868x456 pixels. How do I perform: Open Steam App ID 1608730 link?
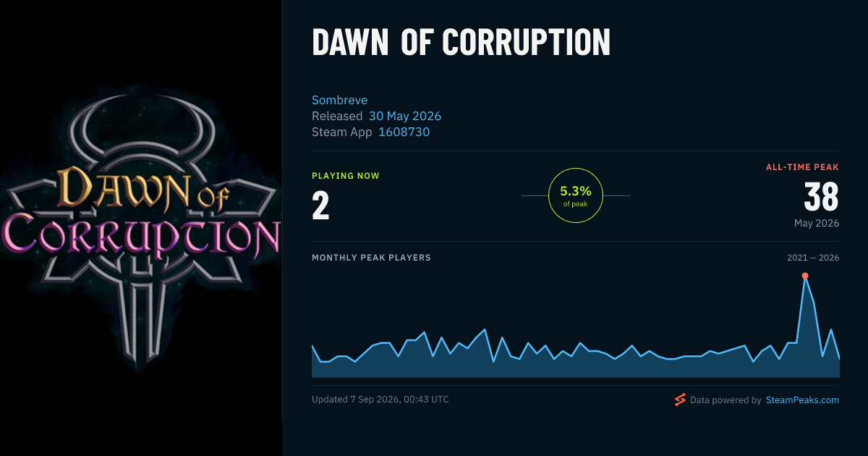[404, 132]
